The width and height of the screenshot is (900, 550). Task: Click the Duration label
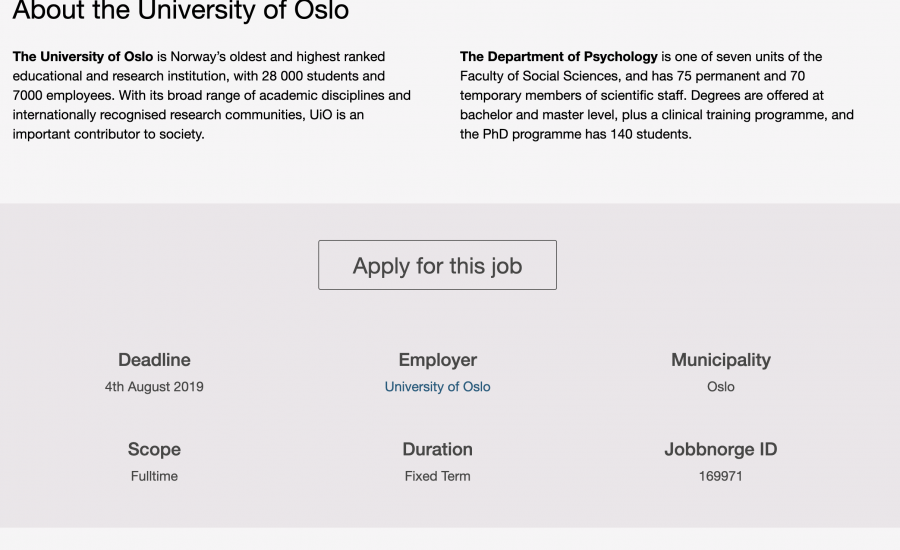click(437, 450)
